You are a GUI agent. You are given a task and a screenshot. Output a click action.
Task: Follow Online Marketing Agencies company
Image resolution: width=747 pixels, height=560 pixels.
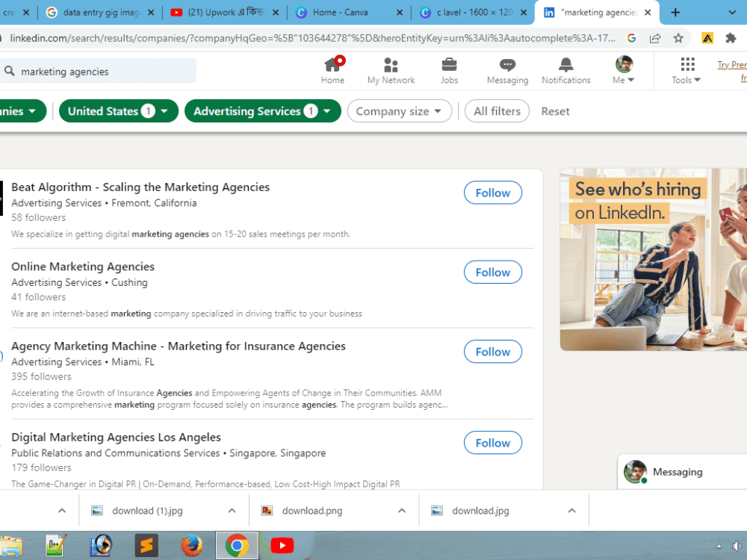pyautogui.click(x=492, y=272)
